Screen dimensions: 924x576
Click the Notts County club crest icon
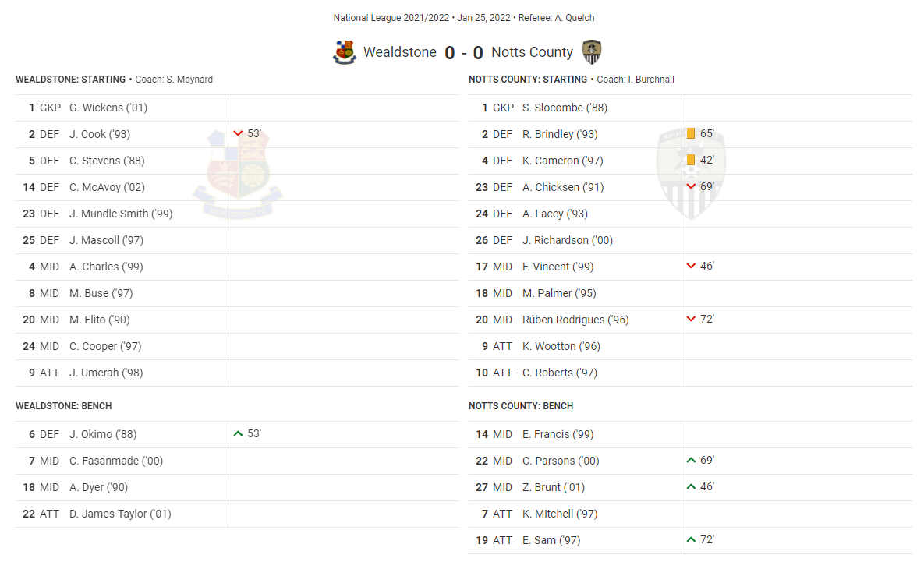click(x=592, y=52)
